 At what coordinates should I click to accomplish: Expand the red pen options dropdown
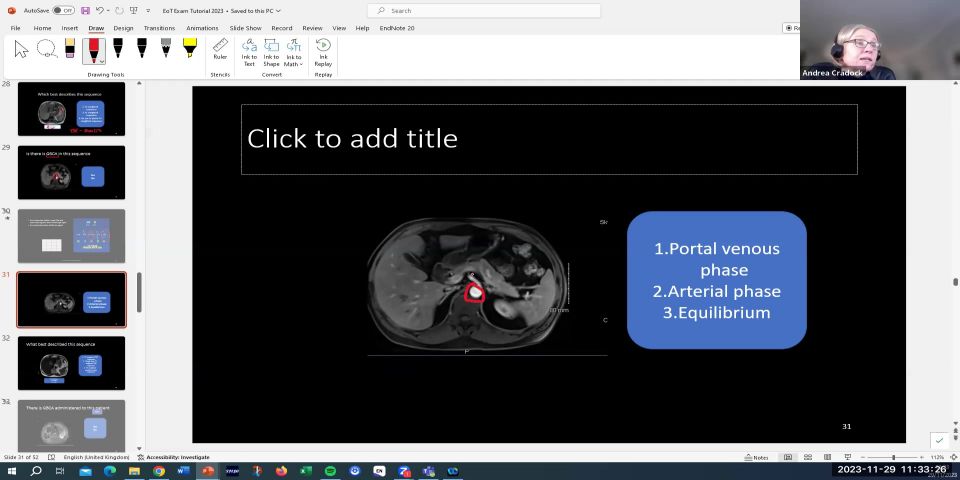pos(101,61)
